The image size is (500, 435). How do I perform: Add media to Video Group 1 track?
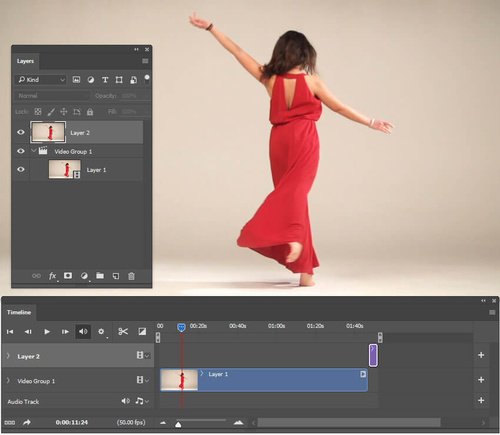(x=481, y=380)
